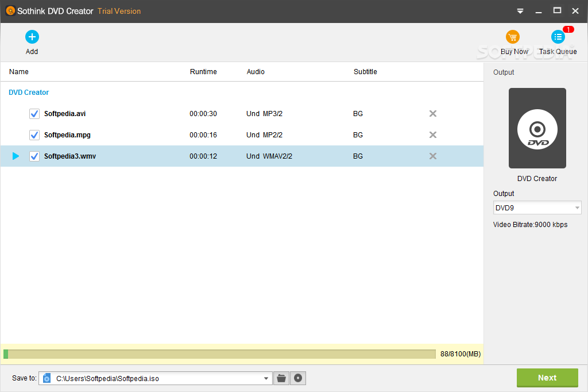Click the Save to path input field
This screenshot has width=588, height=392.
pyautogui.click(x=156, y=378)
